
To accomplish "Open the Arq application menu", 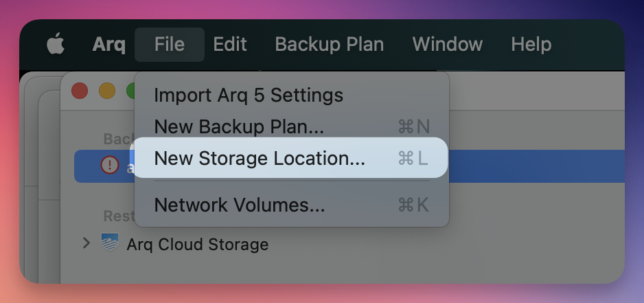I will coord(109,45).
